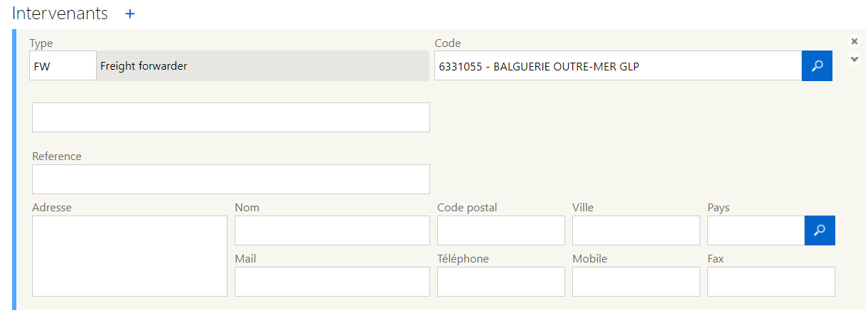This screenshot has height=313, width=868.
Task: Add a new intervenant with plus icon
Action: point(130,14)
